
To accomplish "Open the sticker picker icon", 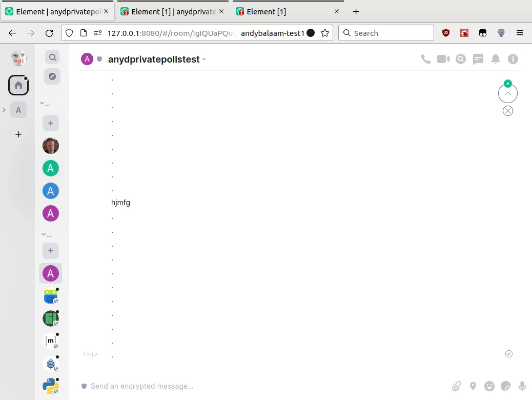I will [505, 386].
